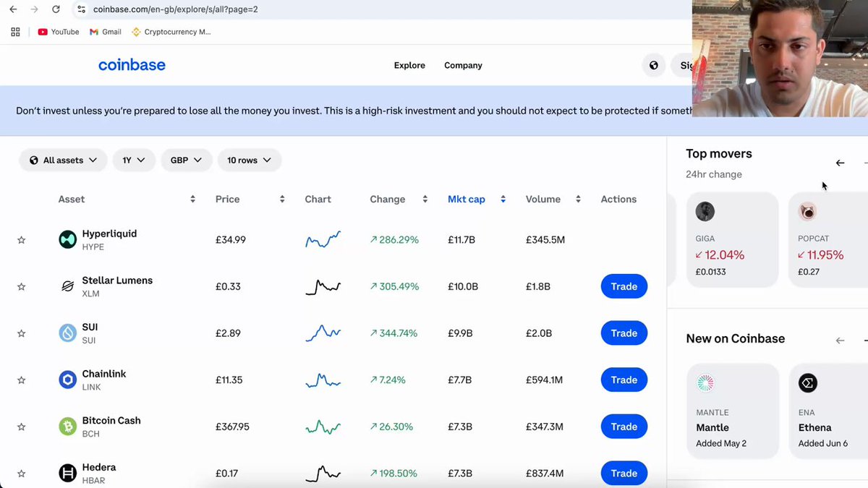
Task: Expand the All assets dropdown
Action: (x=63, y=160)
